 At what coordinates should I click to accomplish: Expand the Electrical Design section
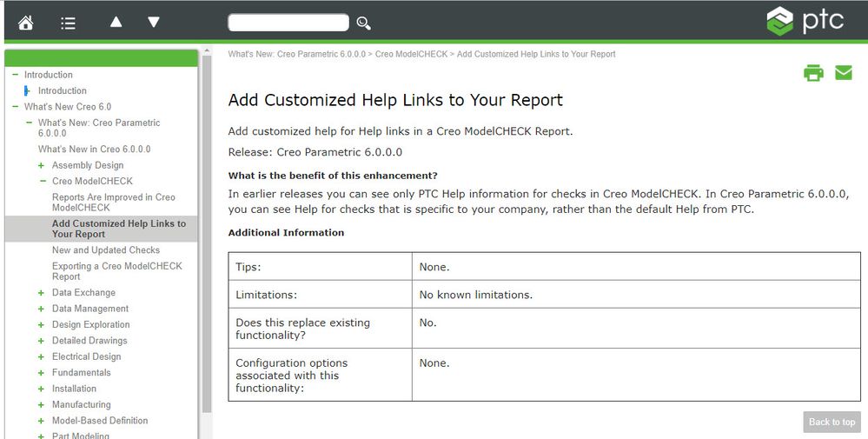click(41, 357)
